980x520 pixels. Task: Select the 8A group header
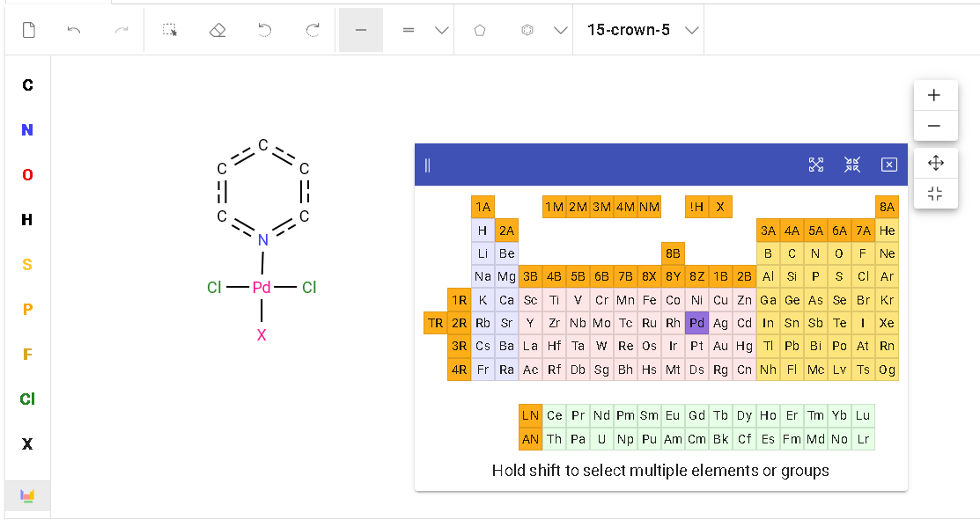(887, 207)
